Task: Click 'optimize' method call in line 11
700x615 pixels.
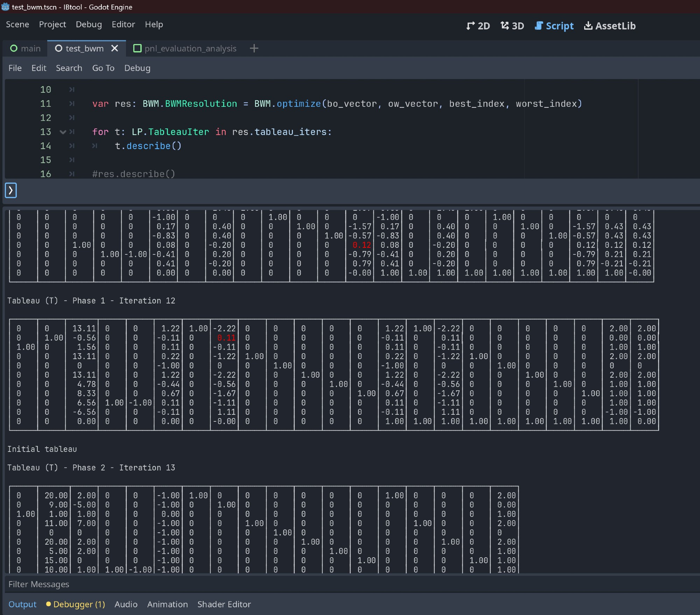Action: 299,104
